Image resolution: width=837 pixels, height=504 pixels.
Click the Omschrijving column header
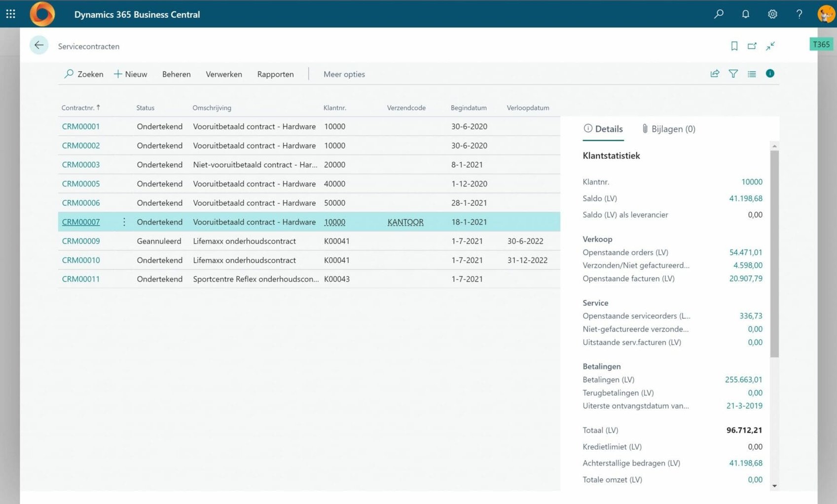point(212,108)
